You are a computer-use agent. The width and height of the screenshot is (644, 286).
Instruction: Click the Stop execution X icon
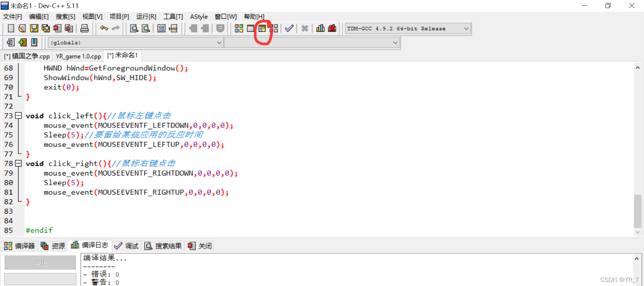(305, 28)
